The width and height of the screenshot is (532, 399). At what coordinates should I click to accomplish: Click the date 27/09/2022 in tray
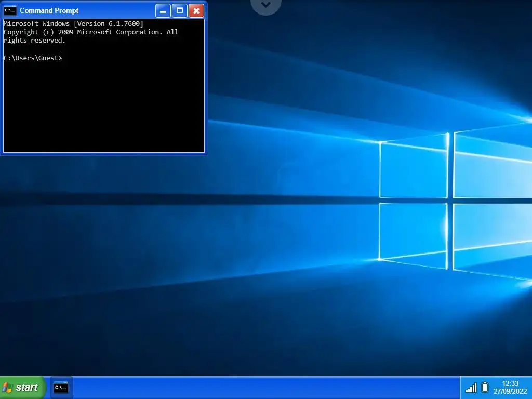(510, 391)
